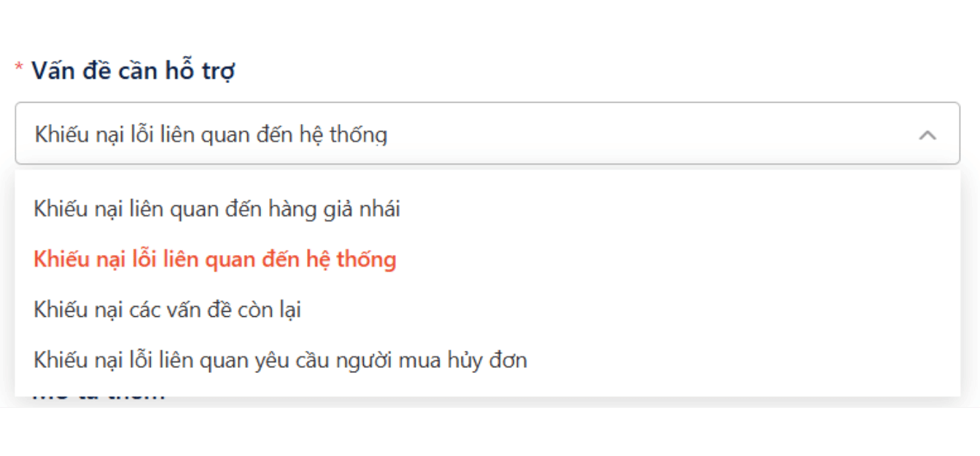980x456 pixels.
Task: Click the 'Vấn đề cần hỗ trợ' field label
Action: coord(133,71)
